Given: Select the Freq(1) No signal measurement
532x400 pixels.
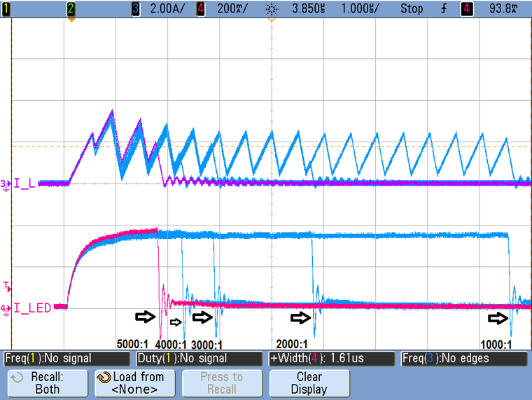Looking at the screenshot, I should coord(66,359).
